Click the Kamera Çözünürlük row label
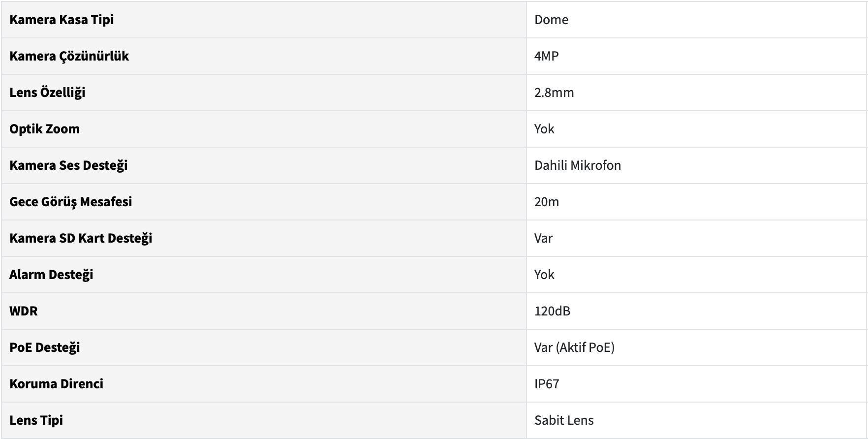Image resolution: width=868 pixels, height=439 pixels. click(x=69, y=56)
